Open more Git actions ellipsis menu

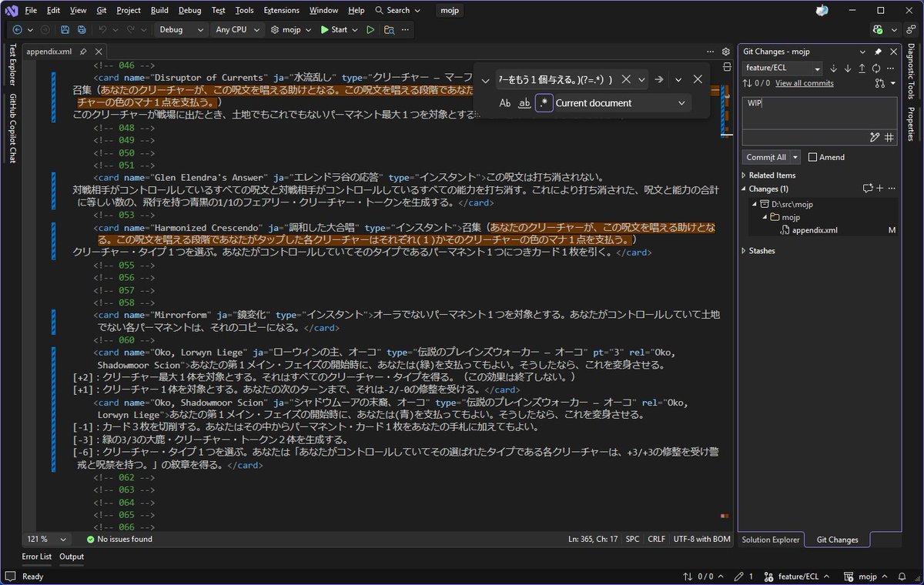891,69
